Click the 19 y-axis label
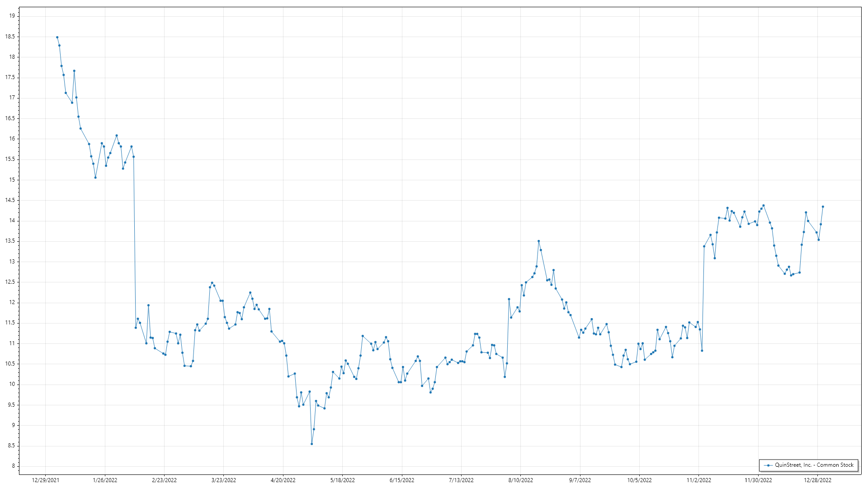The height and width of the screenshot is (488, 868). click(x=12, y=16)
